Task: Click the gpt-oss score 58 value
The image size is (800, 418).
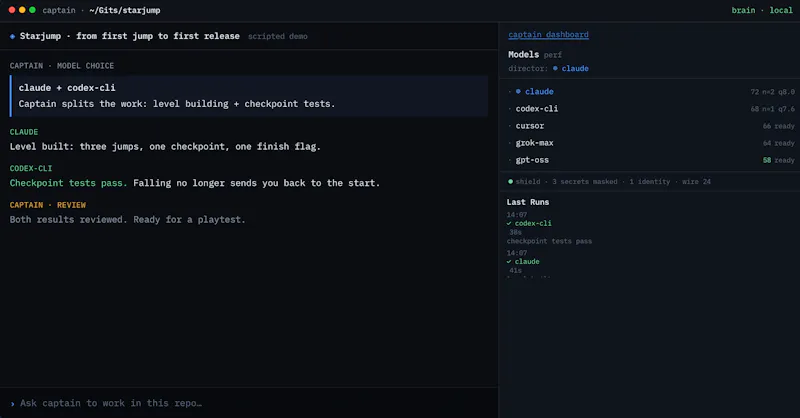Action: point(767,160)
